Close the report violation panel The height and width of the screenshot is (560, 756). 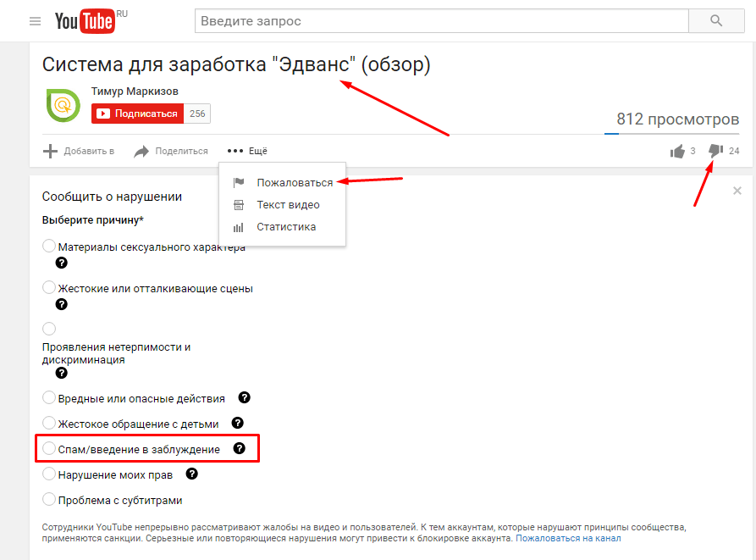pyautogui.click(x=737, y=191)
